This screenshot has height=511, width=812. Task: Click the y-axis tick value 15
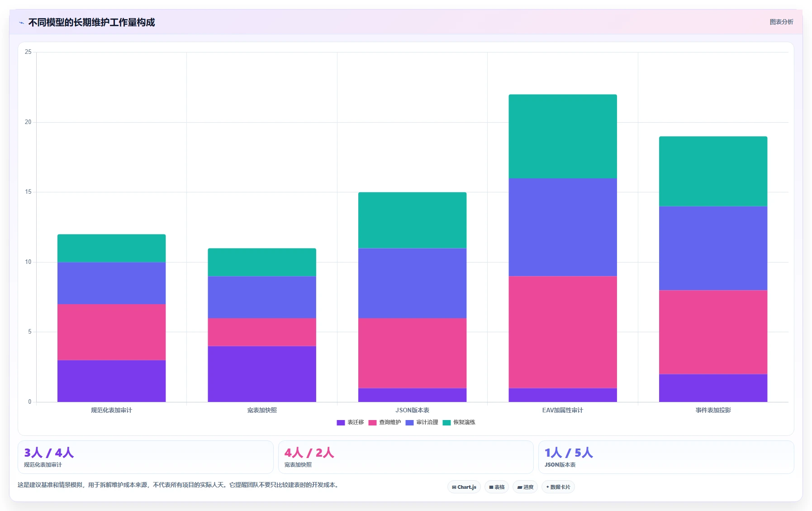pyautogui.click(x=28, y=192)
